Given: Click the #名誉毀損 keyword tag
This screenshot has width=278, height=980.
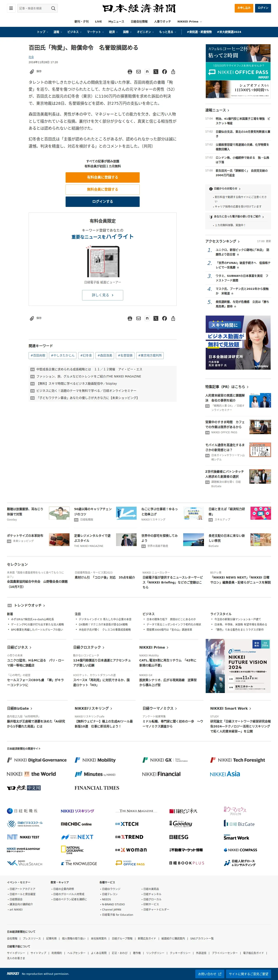Looking at the screenshot, I should 125,355.
